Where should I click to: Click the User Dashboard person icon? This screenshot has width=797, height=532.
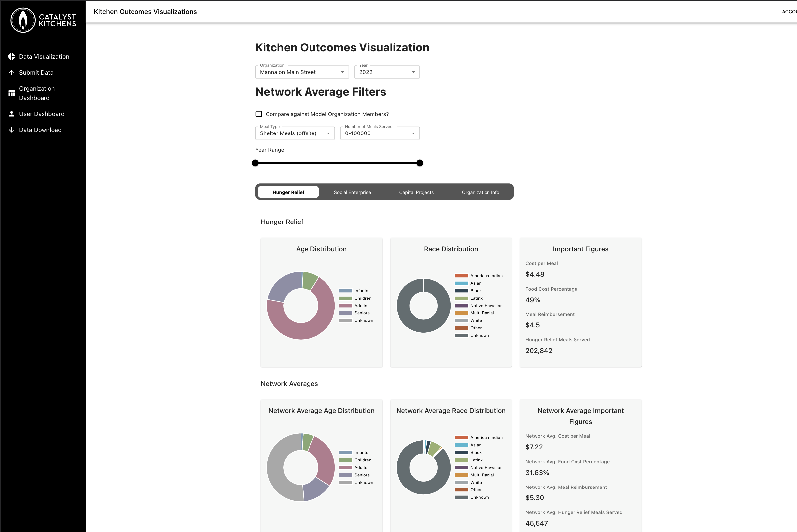coord(12,114)
